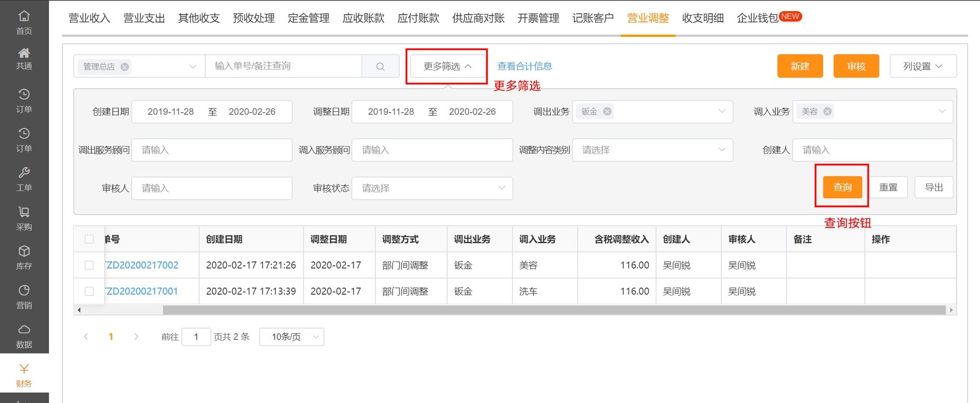Click 调整日期 end date 2020-02-26
Viewport: 980px width, 403px height.
pyautogui.click(x=472, y=111)
